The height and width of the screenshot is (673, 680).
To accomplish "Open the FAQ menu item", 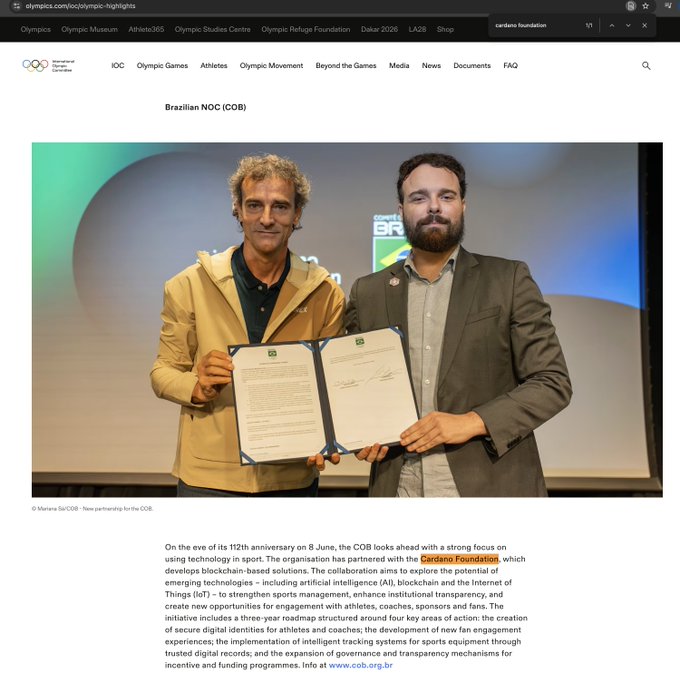I will click(x=510, y=65).
